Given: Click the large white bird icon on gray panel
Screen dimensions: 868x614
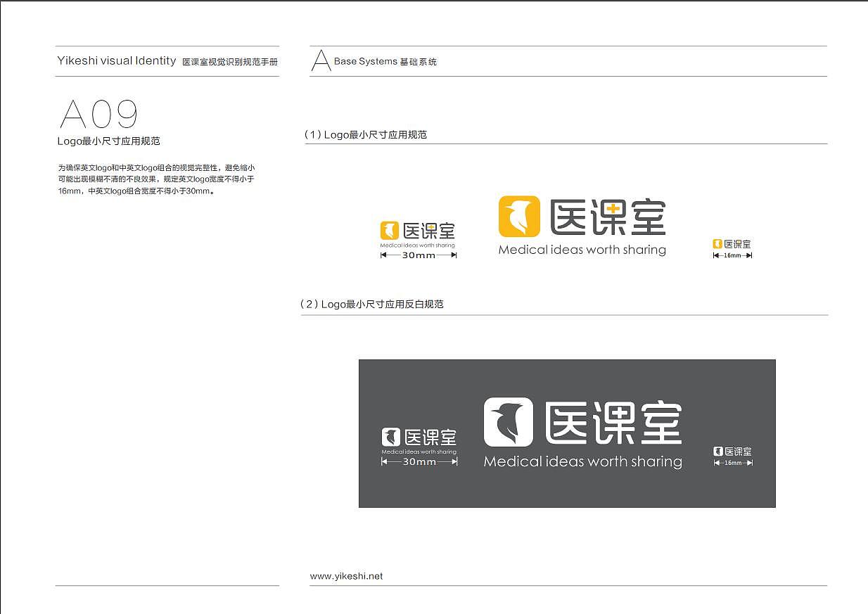Looking at the screenshot, I should point(508,422).
